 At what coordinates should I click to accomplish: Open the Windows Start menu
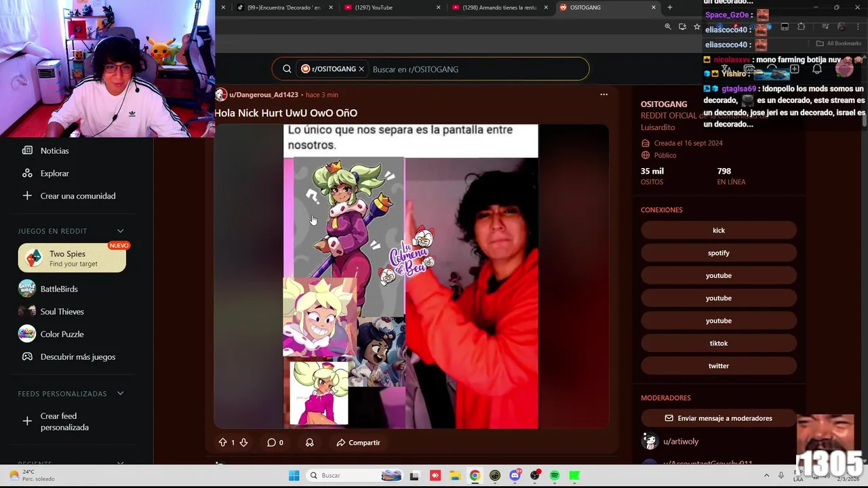(294, 475)
